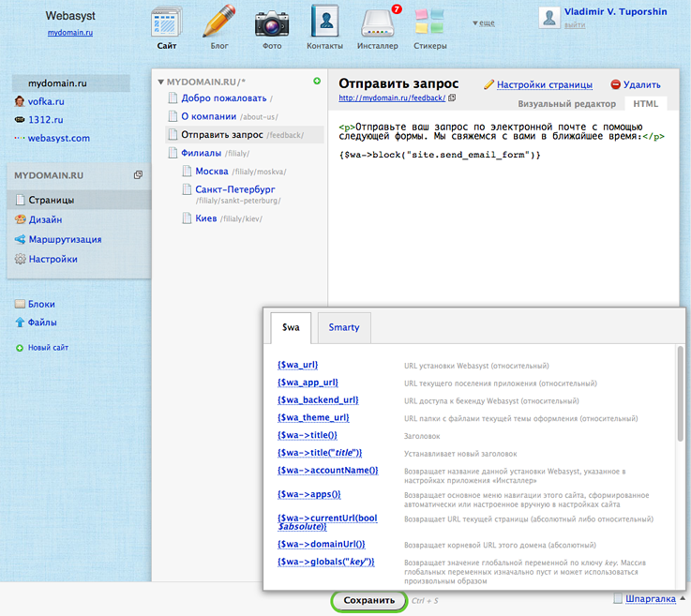Screen dimensions: 691x616
Task: Select Филиалы page in tree
Action: point(201,153)
